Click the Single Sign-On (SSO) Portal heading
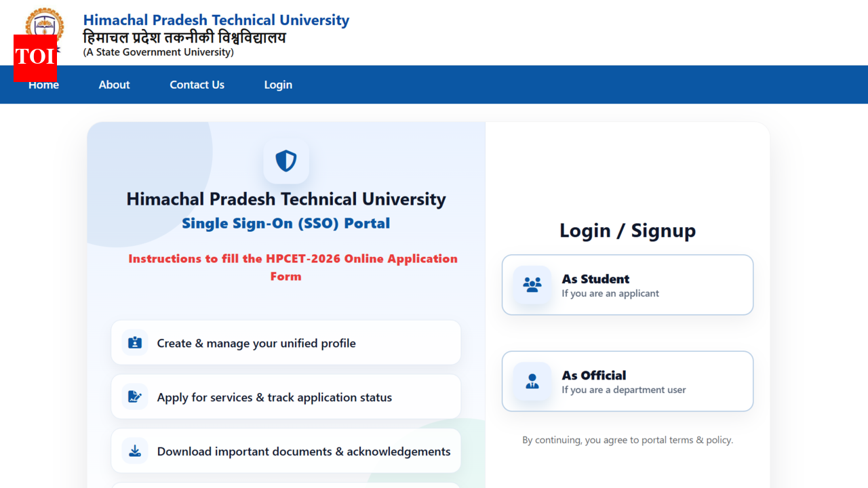The image size is (868, 488). (285, 223)
